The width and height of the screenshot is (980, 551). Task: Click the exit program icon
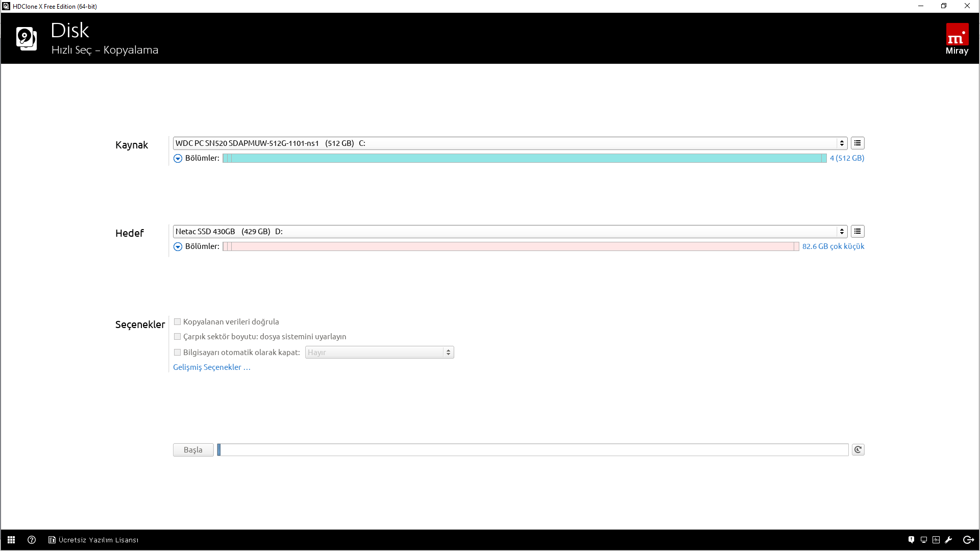click(x=968, y=540)
